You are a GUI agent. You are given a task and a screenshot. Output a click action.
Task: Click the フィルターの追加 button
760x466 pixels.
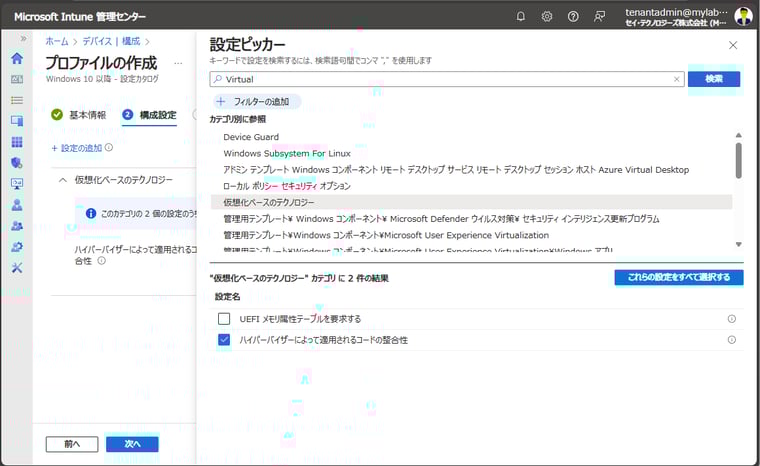coord(257,102)
